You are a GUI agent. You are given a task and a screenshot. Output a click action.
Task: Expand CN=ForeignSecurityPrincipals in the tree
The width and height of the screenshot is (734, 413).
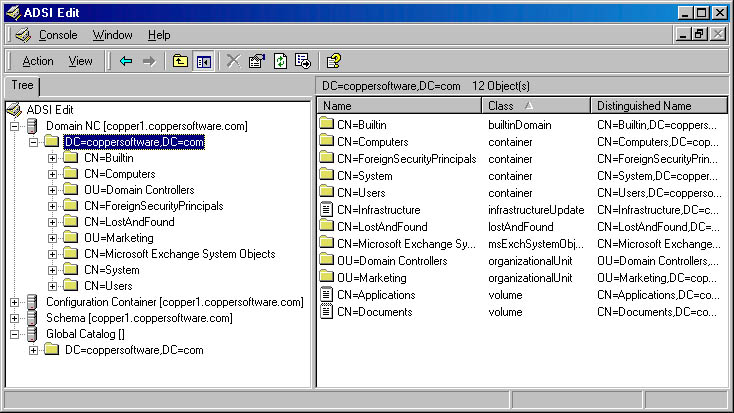click(52, 206)
